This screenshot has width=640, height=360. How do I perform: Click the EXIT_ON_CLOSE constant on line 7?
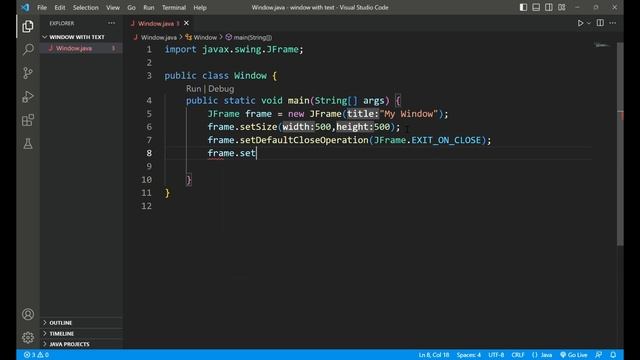tap(446, 140)
